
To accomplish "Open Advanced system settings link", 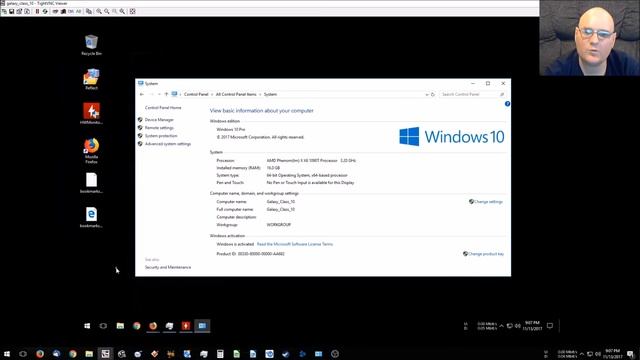I will pyautogui.click(x=168, y=144).
